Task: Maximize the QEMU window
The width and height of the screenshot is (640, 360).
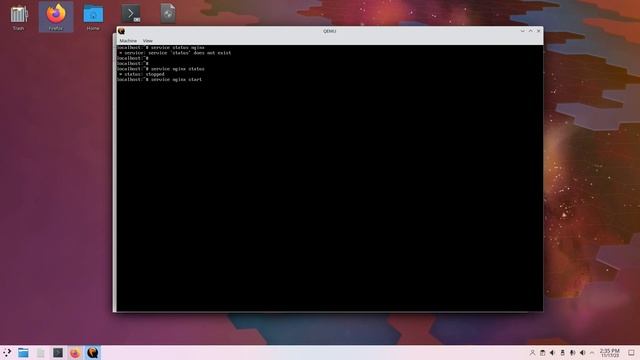Action: click(531, 31)
